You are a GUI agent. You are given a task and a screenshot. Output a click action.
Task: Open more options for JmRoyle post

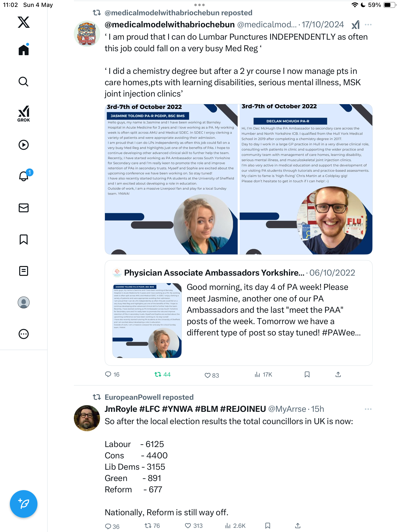click(368, 409)
